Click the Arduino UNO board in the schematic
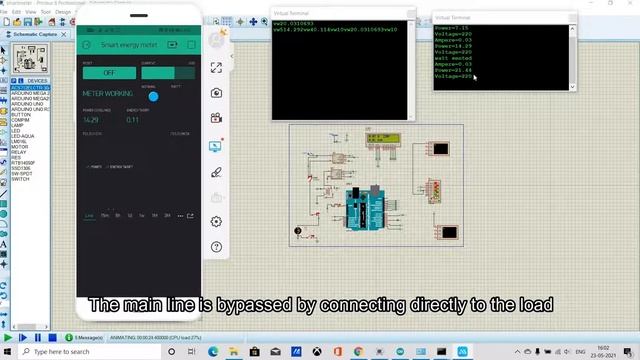640x360 pixels. click(365, 209)
